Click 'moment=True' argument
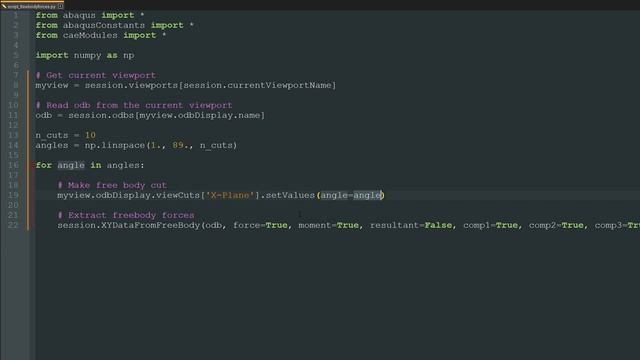Viewport: 640px width, 360px height. click(328, 225)
